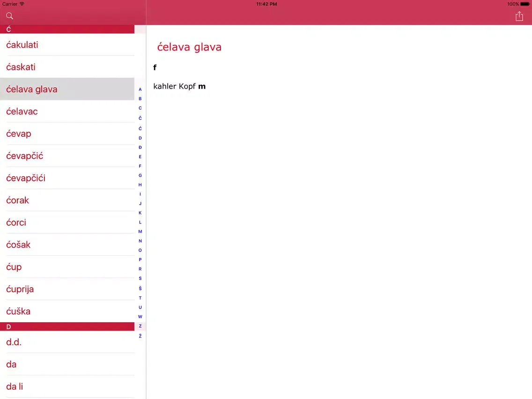This screenshot has width=532, height=399.
Task: Jump to index letter C
Action: point(140,108)
